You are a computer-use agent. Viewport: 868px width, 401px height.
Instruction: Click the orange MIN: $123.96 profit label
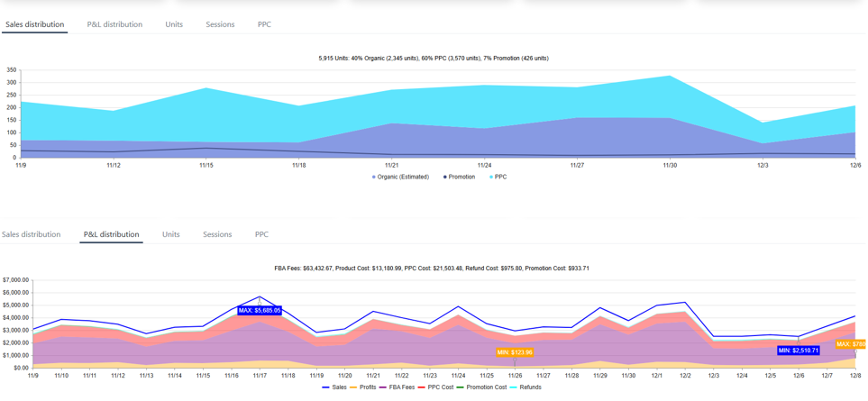(515, 352)
